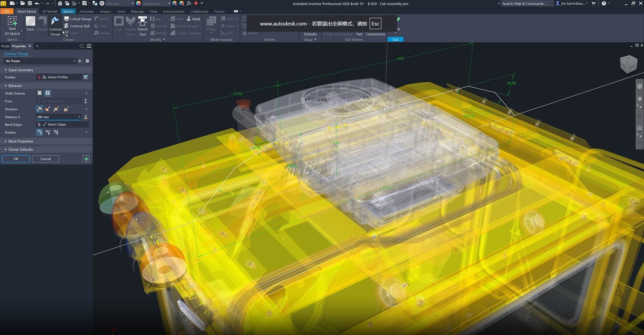The height and width of the screenshot is (335, 644).
Task: Click the Distance A value field
Action: (57, 117)
